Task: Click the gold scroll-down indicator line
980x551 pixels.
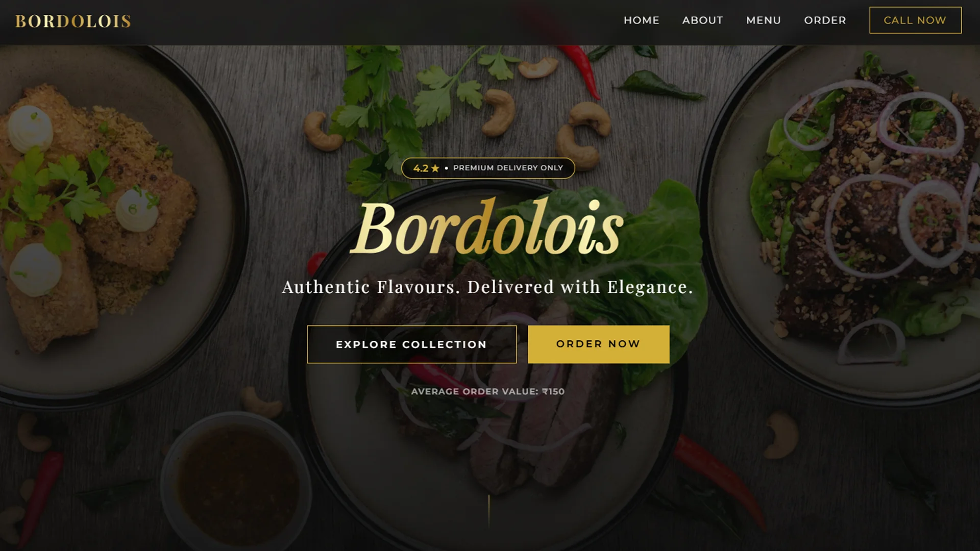Action: click(x=488, y=511)
